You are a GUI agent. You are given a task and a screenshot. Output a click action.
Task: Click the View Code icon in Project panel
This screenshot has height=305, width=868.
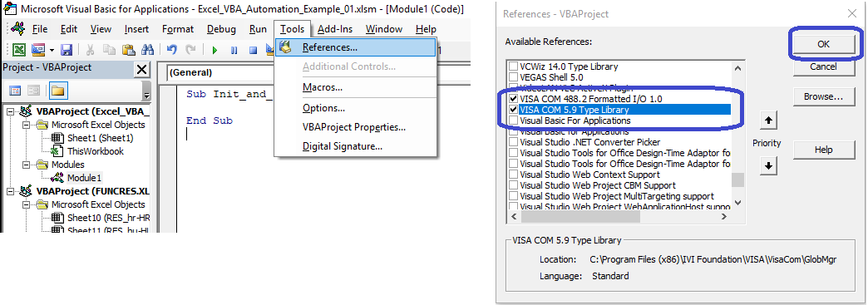point(15,91)
